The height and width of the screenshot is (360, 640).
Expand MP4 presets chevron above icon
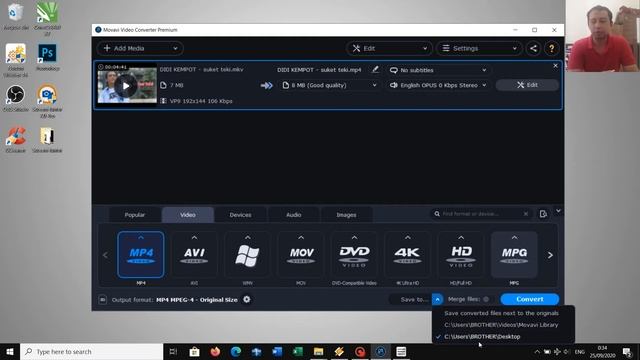click(141, 237)
